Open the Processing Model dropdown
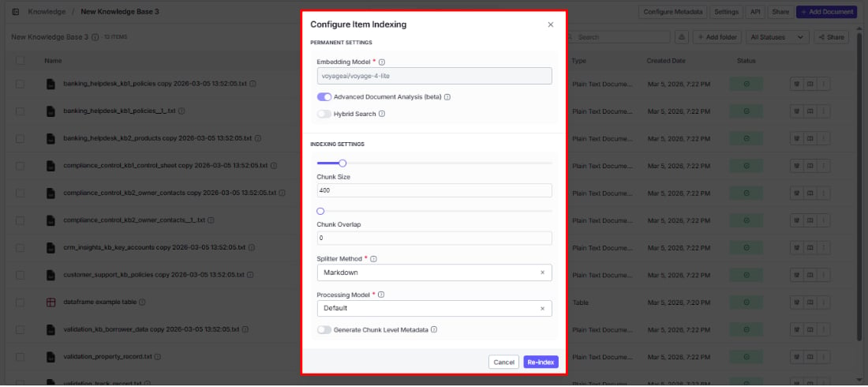This screenshot has height=387, width=868. [435, 308]
